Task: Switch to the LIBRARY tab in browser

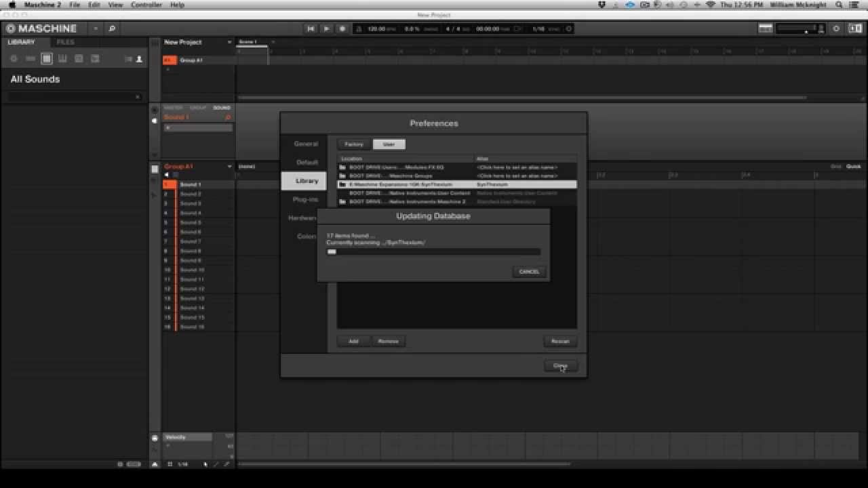Action: pyautogui.click(x=21, y=42)
